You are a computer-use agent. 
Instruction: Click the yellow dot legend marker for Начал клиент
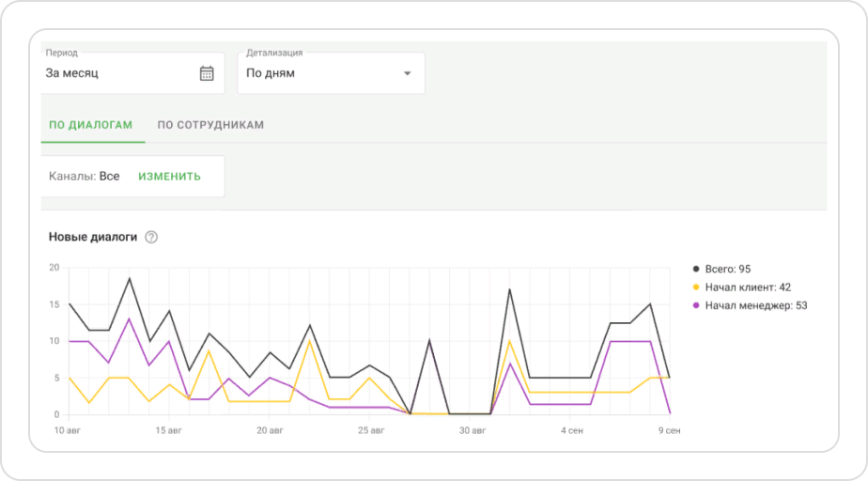[x=696, y=287]
